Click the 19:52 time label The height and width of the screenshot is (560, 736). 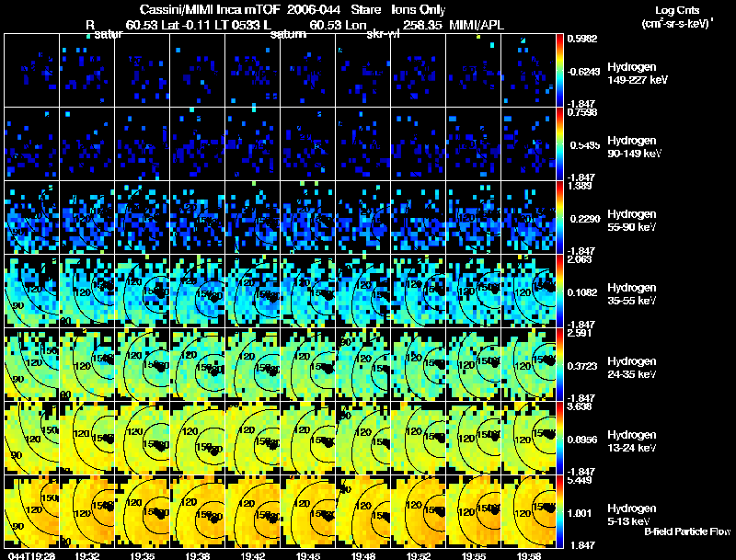[x=418, y=555]
